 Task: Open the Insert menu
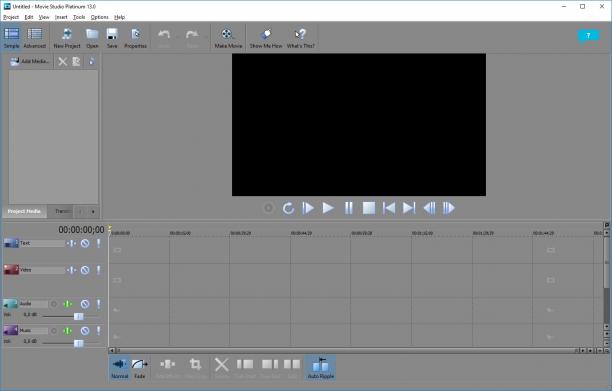(61, 17)
